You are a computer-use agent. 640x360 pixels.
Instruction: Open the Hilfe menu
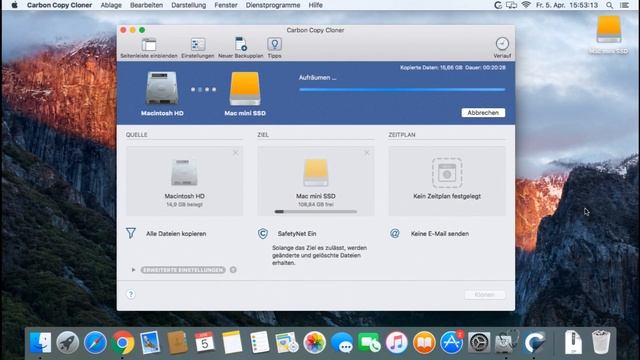[x=316, y=5]
